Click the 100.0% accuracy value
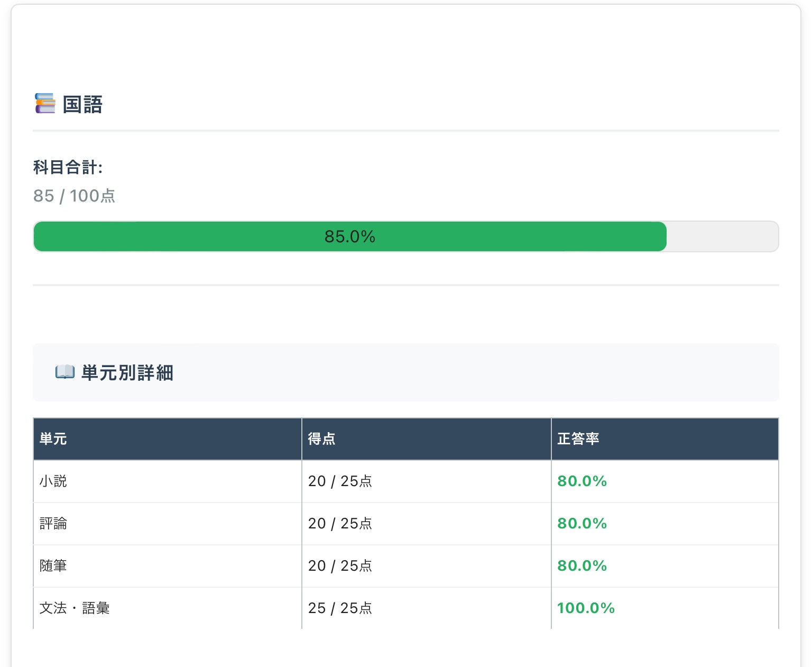 [x=586, y=608]
